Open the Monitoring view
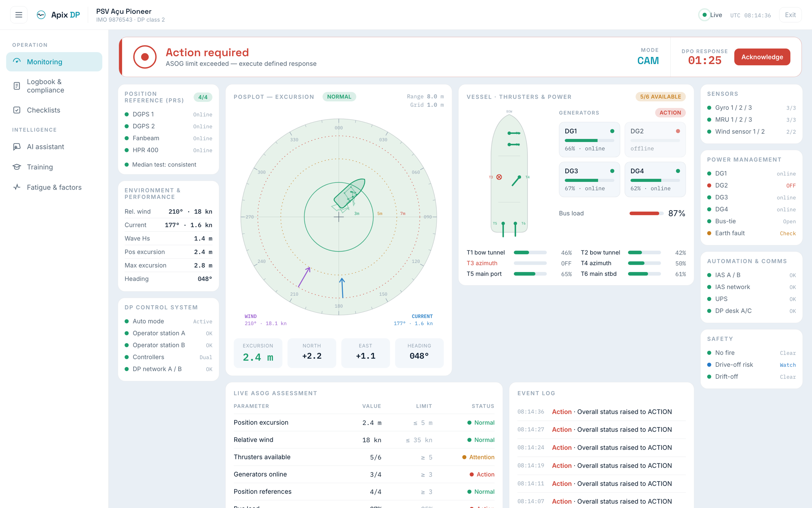This screenshot has height=508, width=812. click(x=54, y=62)
